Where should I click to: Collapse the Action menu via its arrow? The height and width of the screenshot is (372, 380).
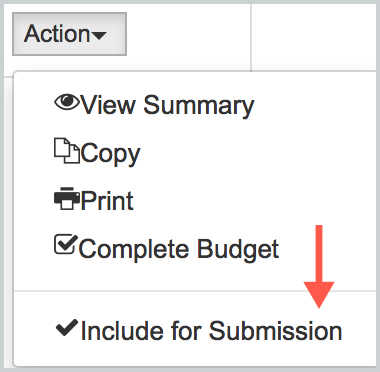99,35
